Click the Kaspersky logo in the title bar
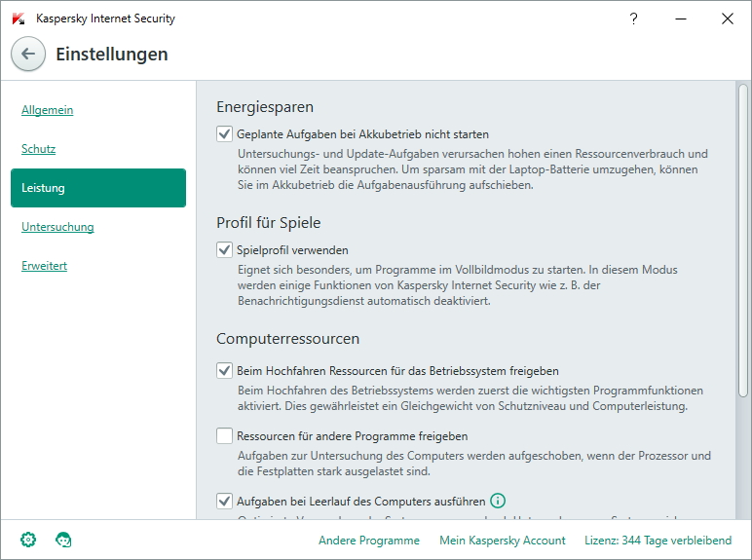This screenshot has height=560, width=752. 19,19
